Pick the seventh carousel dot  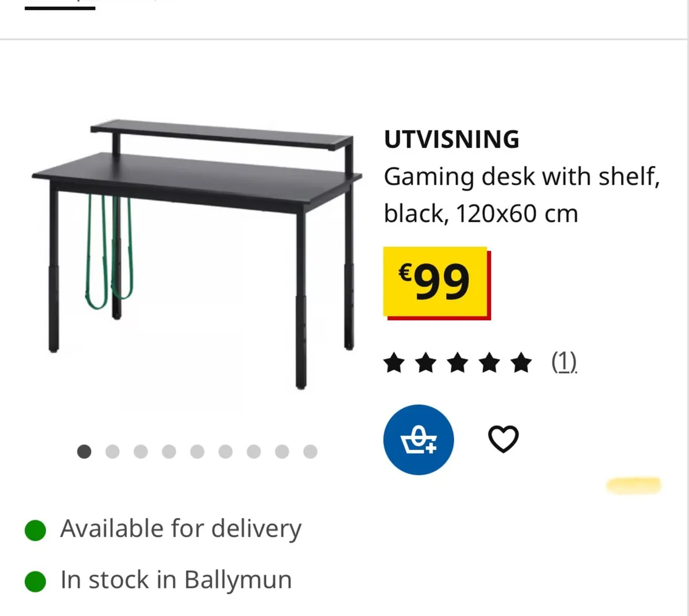(254, 452)
